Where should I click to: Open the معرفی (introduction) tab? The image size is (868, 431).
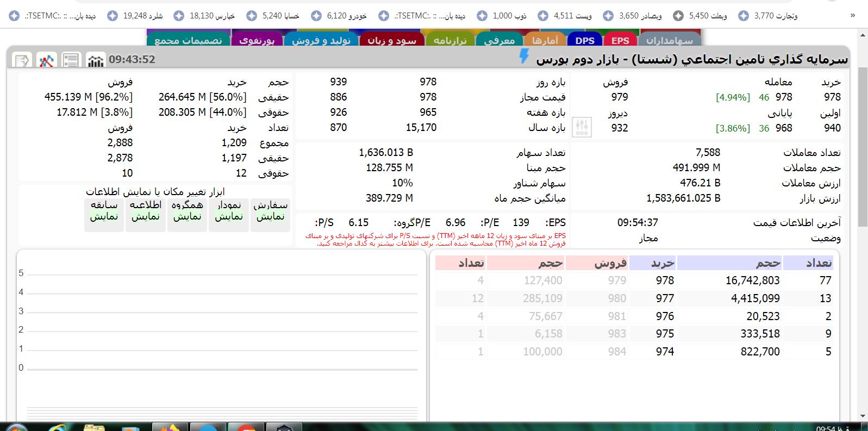(499, 40)
